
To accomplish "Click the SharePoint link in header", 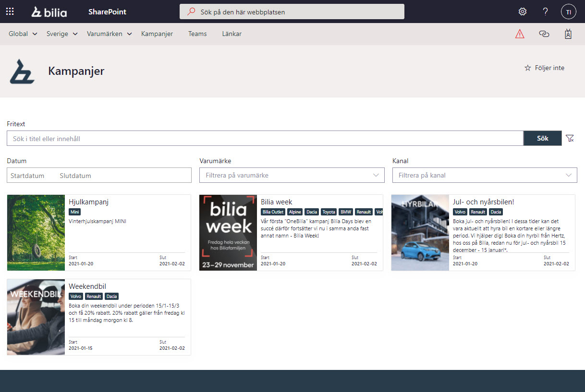I will pyautogui.click(x=107, y=12).
